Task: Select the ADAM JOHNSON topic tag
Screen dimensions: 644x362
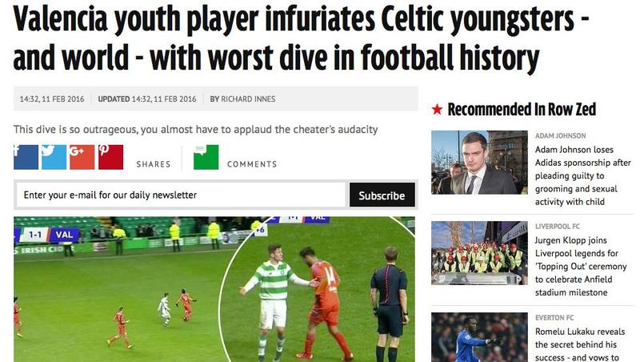Action: 560,136
